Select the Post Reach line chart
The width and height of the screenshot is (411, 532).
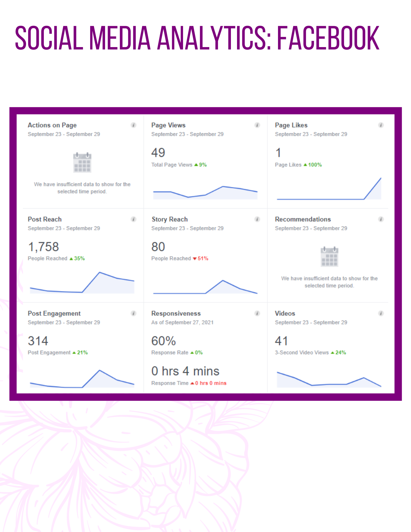pyautogui.click(x=82, y=282)
